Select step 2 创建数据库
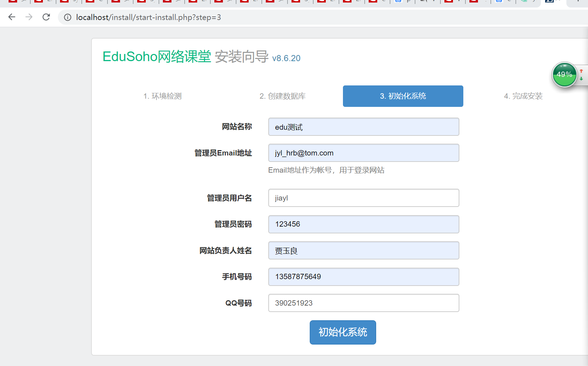 click(283, 96)
